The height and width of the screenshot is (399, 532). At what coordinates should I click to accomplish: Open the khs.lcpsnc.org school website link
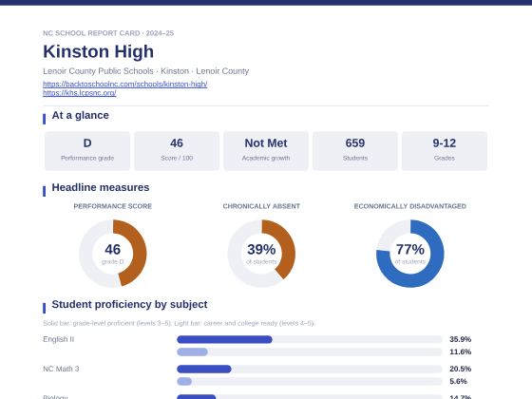point(80,93)
